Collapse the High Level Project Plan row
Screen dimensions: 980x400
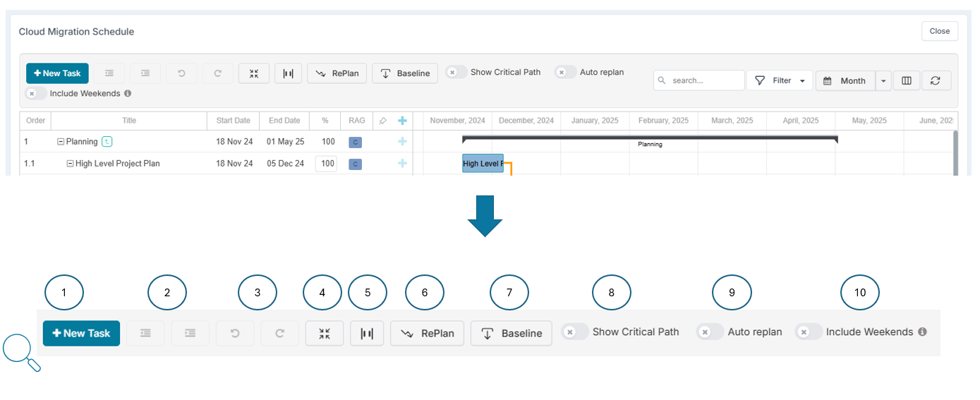(70, 164)
